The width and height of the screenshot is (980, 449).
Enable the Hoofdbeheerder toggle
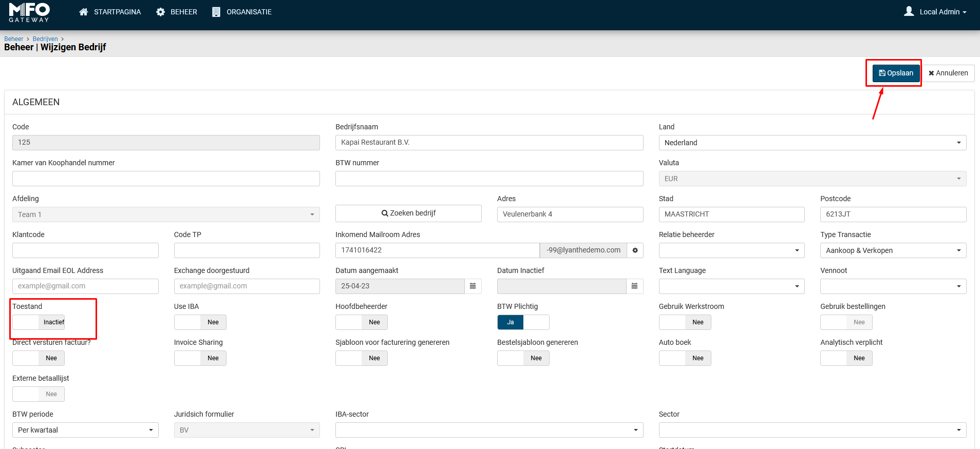tap(361, 322)
